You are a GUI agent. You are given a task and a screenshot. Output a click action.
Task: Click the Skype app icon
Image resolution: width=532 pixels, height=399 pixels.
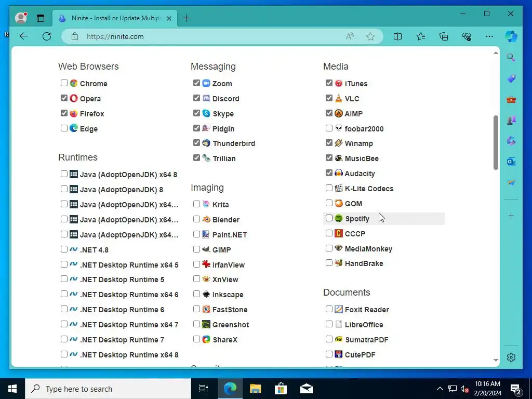point(206,113)
